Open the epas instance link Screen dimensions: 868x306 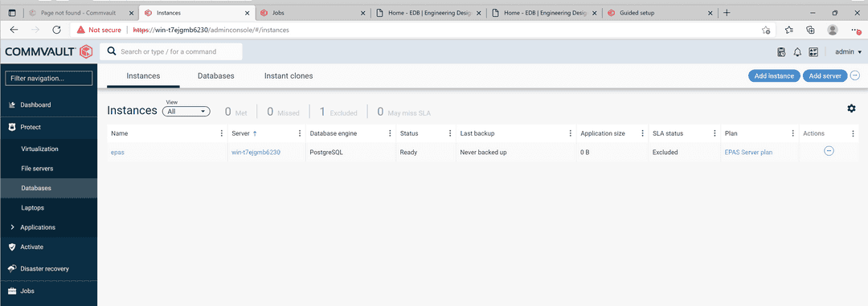pos(117,152)
